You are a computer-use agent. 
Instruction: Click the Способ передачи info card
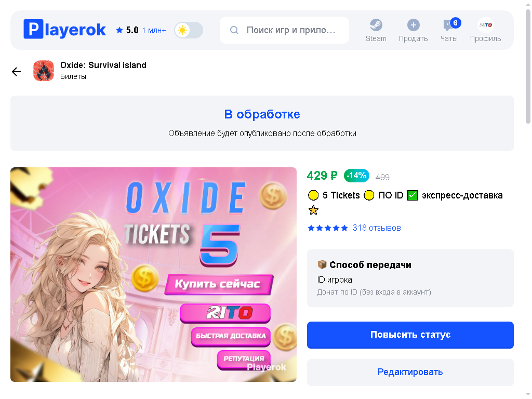[x=410, y=278]
